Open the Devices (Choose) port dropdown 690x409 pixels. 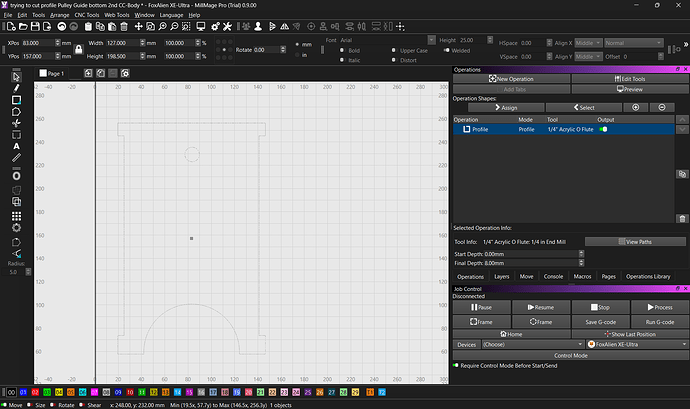(x=533, y=344)
